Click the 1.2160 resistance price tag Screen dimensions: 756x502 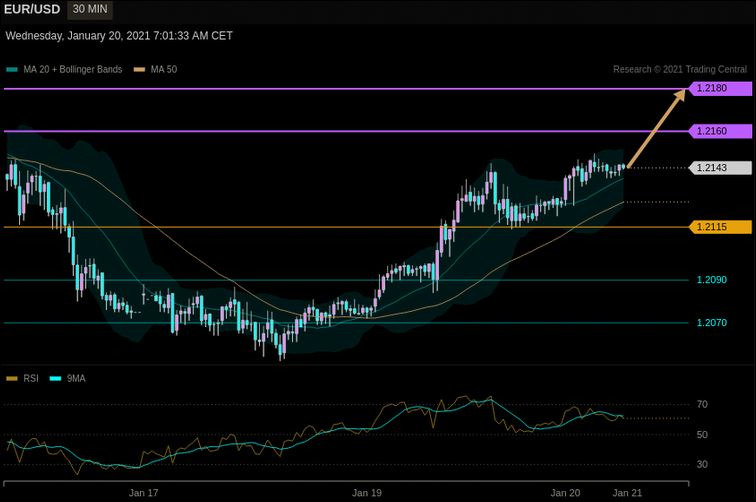pos(720,131)
